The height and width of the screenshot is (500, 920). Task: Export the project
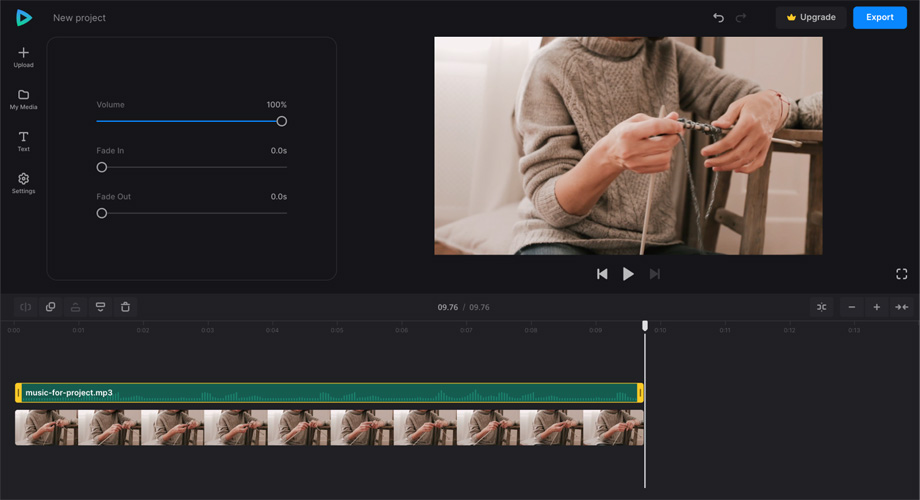[880, 18]
